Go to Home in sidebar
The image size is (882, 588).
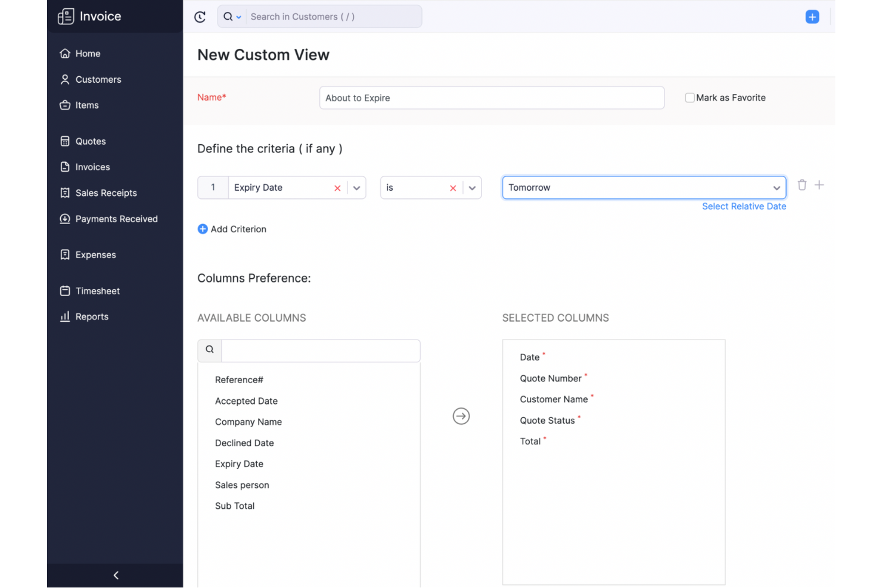point(88,54)
